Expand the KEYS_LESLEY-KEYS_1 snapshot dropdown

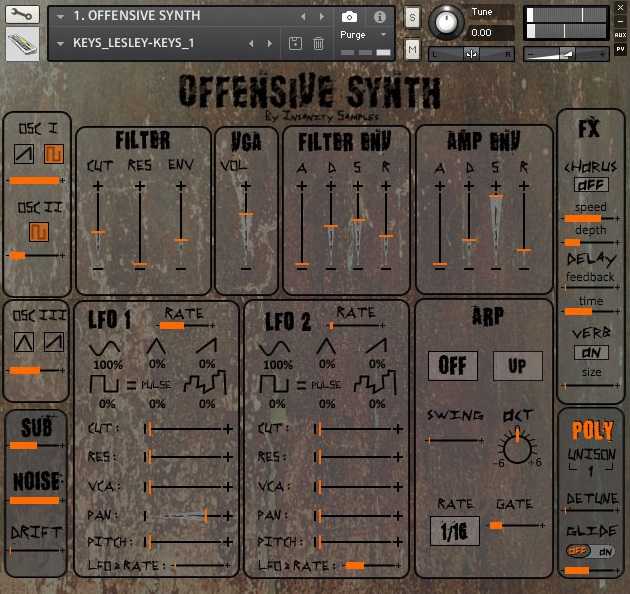tap(60, 43)
